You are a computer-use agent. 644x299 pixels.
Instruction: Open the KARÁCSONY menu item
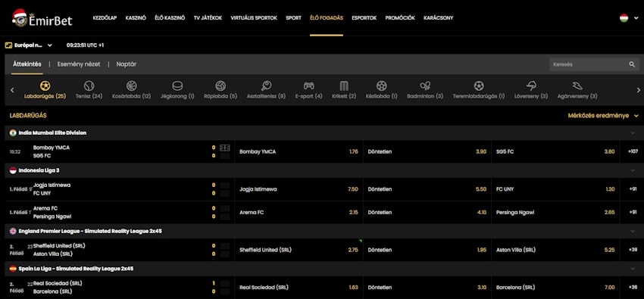(x=438, y=18)
